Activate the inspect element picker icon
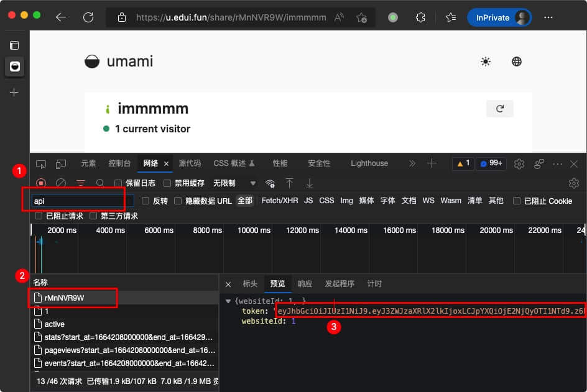This screenshot has height=392, width=587. (41, 164)
